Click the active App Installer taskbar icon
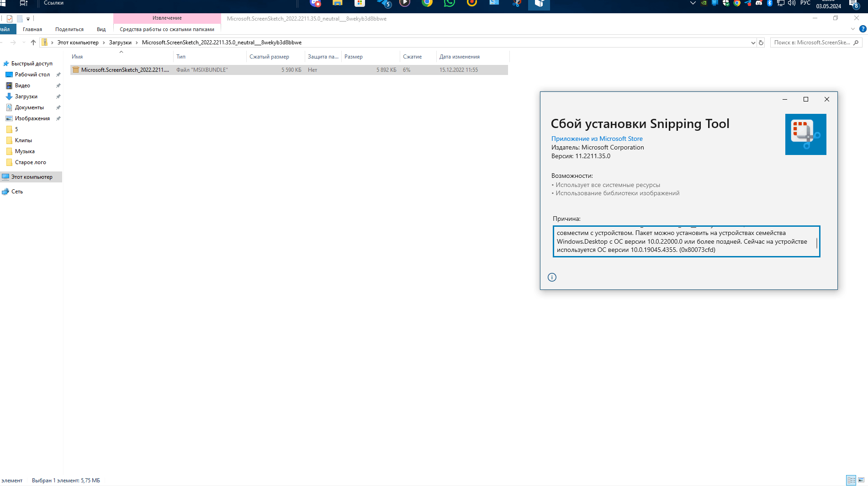Screen dimensions: 868x486 (x=539, y=4)
